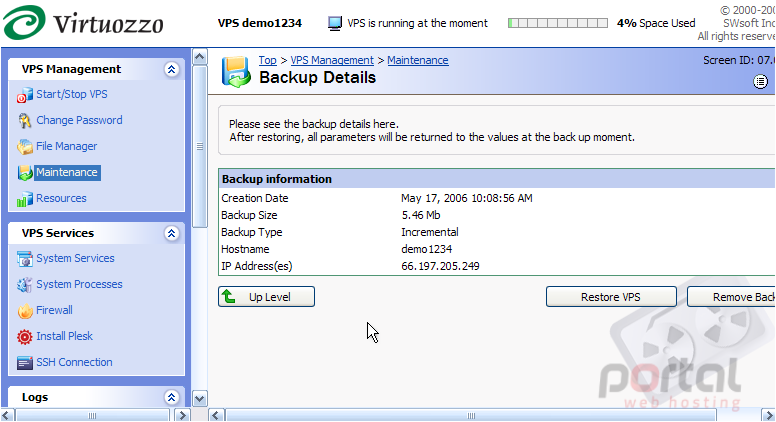Click the Resources bar chart icon

coord(25,198)
